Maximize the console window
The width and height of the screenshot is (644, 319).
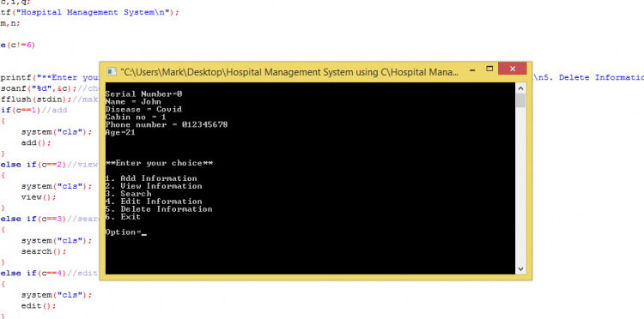pos(489,69)
